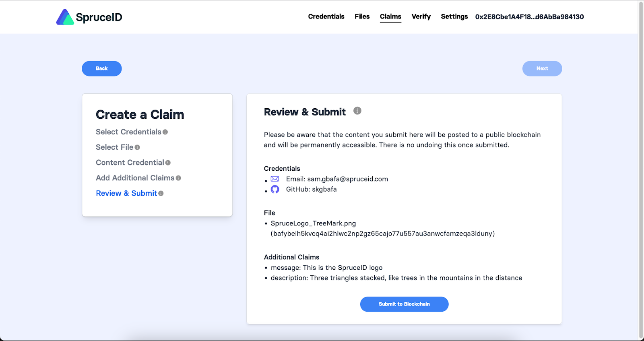Click info icon next to Select Credentials

(x=165, y=132)
